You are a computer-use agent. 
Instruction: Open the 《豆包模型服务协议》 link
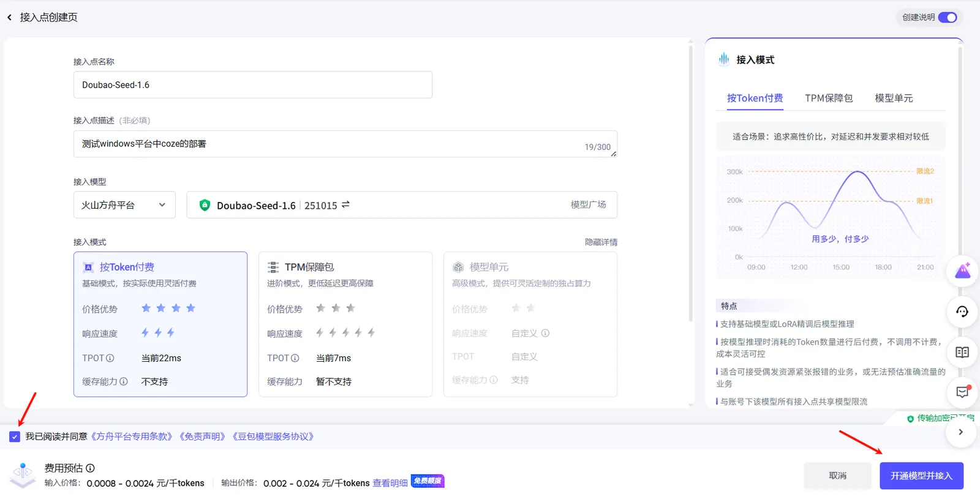tap(273, 436)
